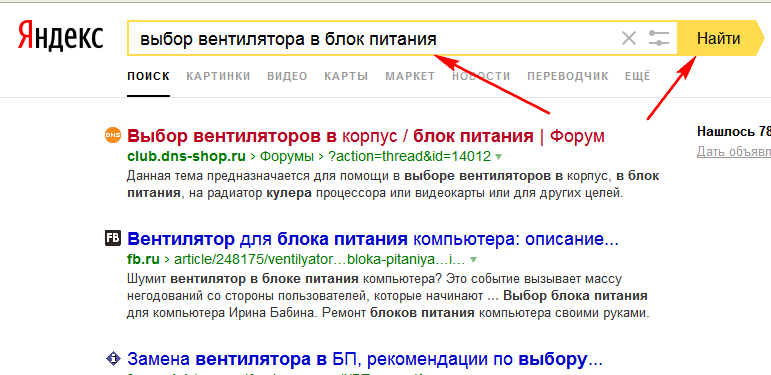Click the FB favicon beside the second result
771x375 pixels.
[x=113, y=238]
